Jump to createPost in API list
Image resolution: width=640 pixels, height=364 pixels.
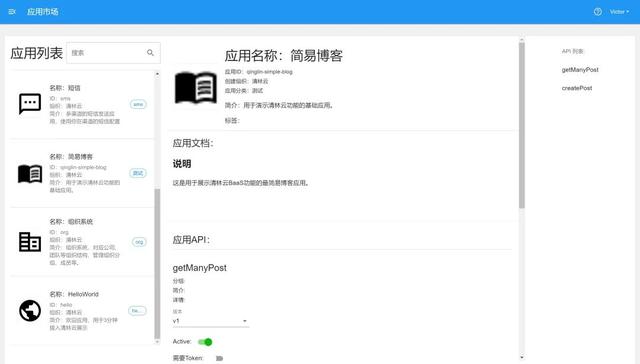click(577, 88)
